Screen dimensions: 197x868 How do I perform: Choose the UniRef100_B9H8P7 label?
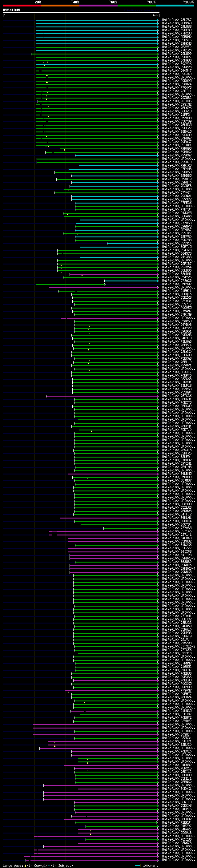pos(176,57)
